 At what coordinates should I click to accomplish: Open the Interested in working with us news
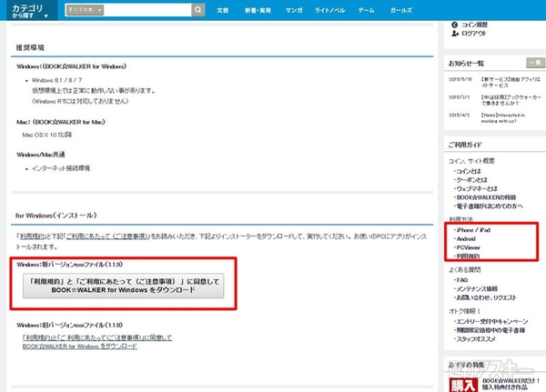pos(502,118)
